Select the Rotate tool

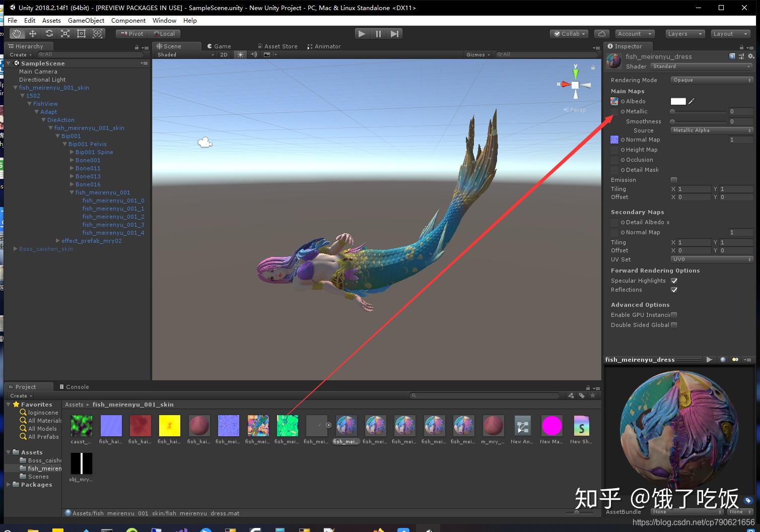[49, 33]
